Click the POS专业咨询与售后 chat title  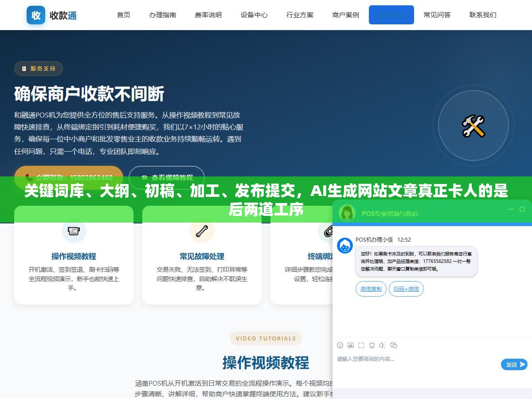(390, 213)
